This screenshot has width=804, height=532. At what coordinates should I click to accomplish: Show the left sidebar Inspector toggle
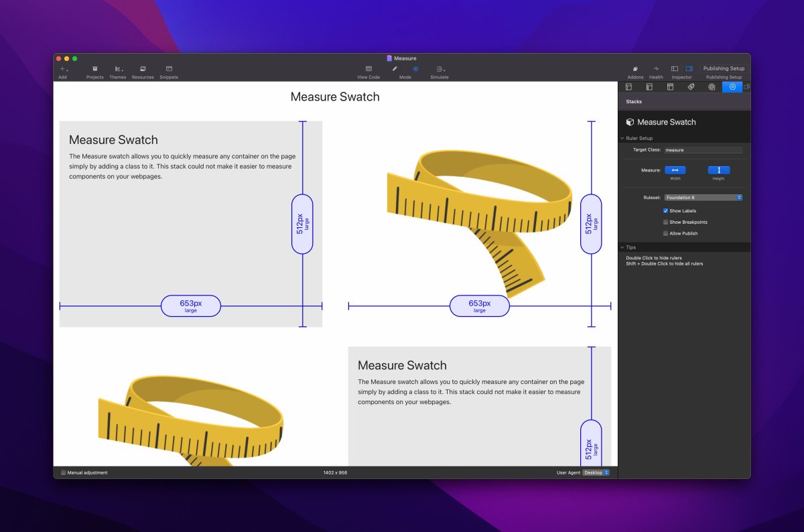675,69
